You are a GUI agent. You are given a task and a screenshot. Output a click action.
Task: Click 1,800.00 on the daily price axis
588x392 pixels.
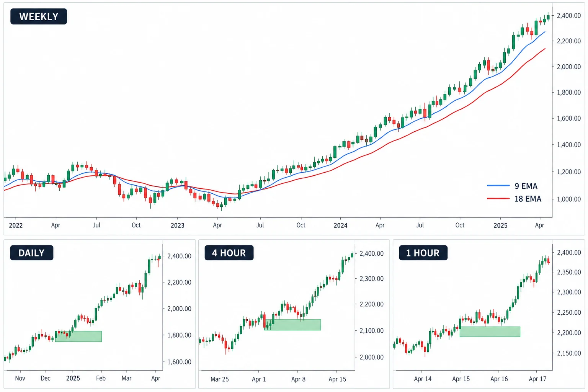[179, 335]
